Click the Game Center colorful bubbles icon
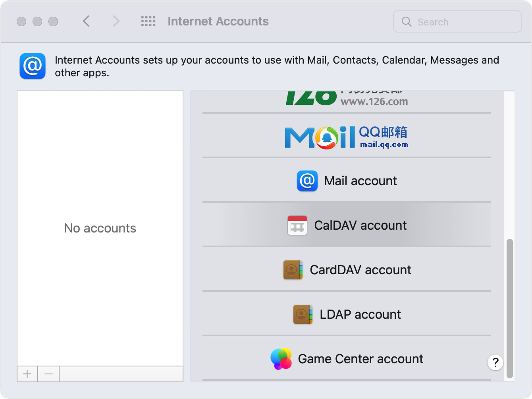Screen dimensions: 532x399 [281, 359]
